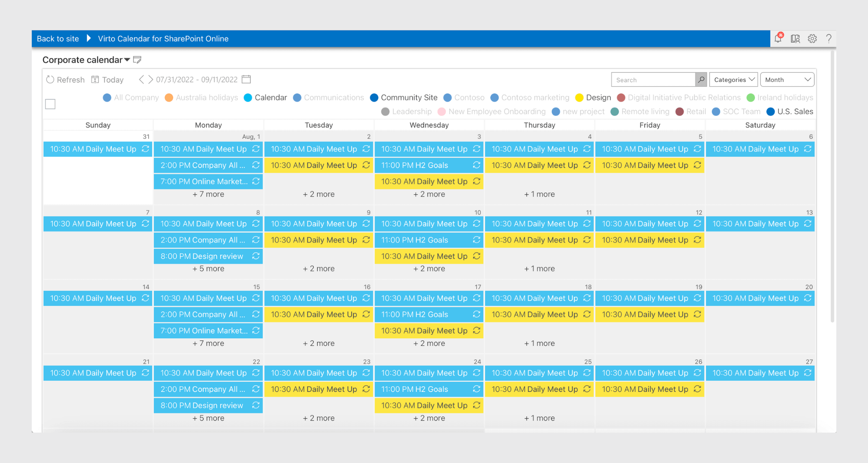Click inside the Search input field
Viewport: 868px width, 463px height.
tap(652, 79)
